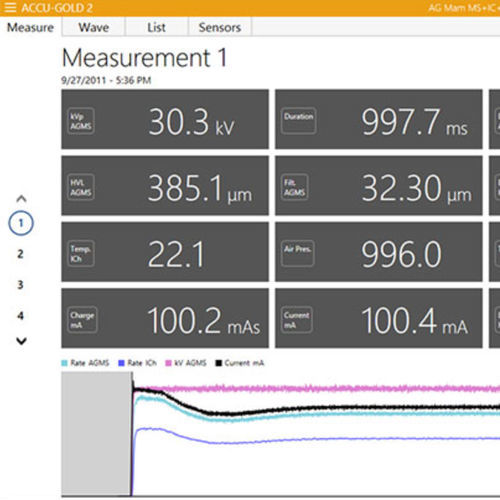Image resolution: width=500 pixels, height=500 pixels.
Task: Click the gray pre-trigger region of waveform
Action: [96, 434]
